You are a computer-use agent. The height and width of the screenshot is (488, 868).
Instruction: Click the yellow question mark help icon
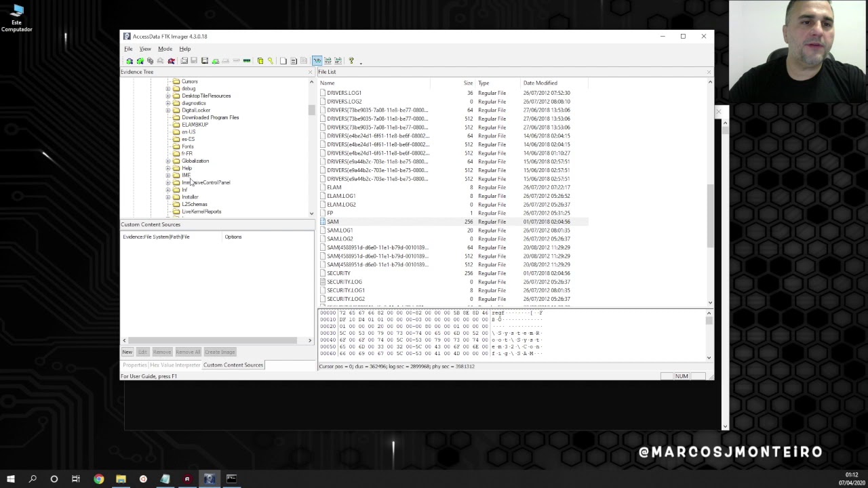(351, 60)
